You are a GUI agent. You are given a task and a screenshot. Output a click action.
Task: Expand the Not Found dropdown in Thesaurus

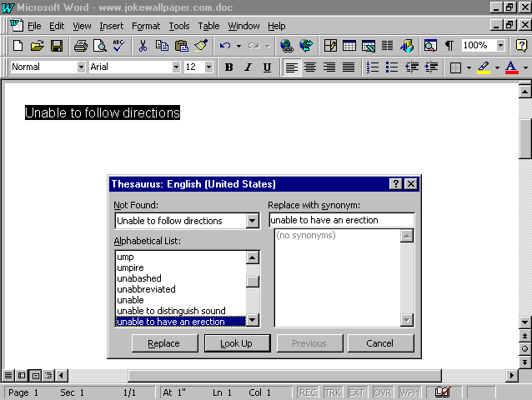tap(253, 221)
